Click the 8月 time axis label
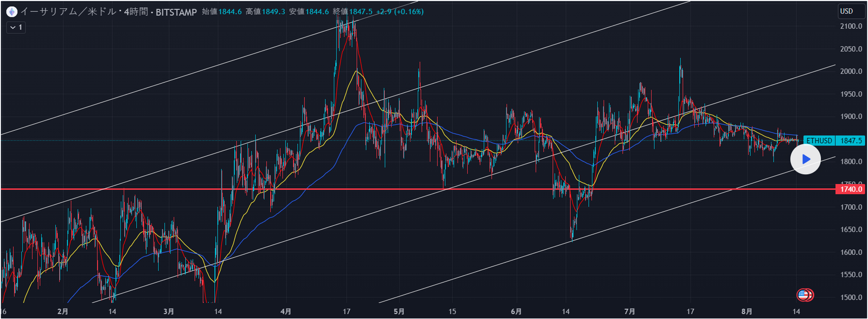This screenshot has height=319, width=868. pos(747,311)
